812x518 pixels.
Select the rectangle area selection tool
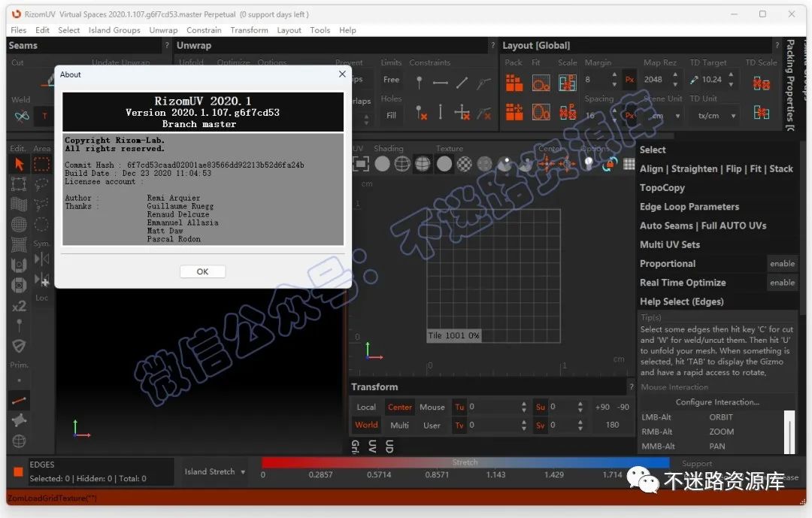click(x=41, y=165)
